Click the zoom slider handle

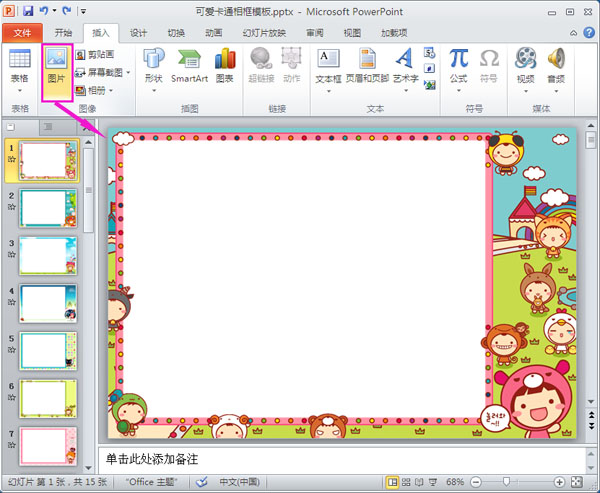(x=507, y=482)
